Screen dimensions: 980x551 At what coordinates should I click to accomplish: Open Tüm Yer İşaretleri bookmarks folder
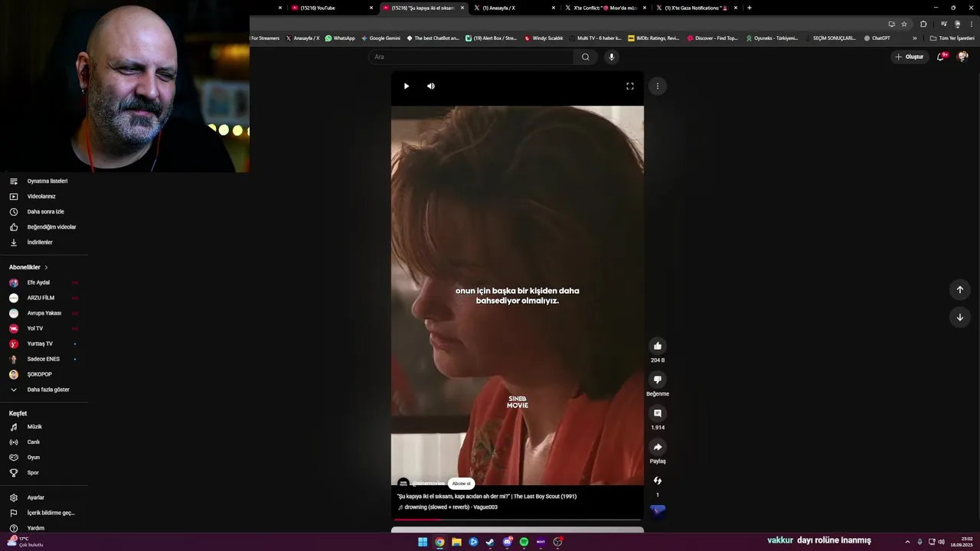coord(952,38)
